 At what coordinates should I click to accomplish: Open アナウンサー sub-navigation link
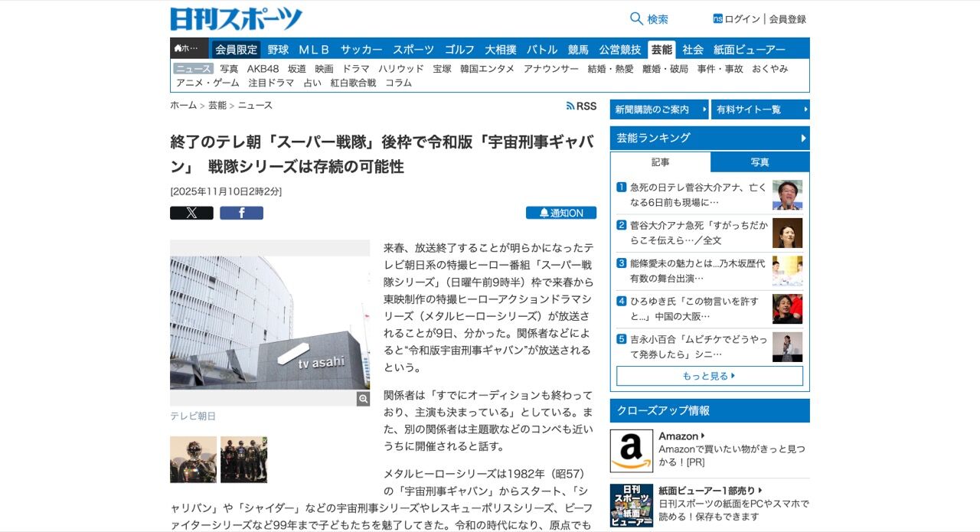551,69
